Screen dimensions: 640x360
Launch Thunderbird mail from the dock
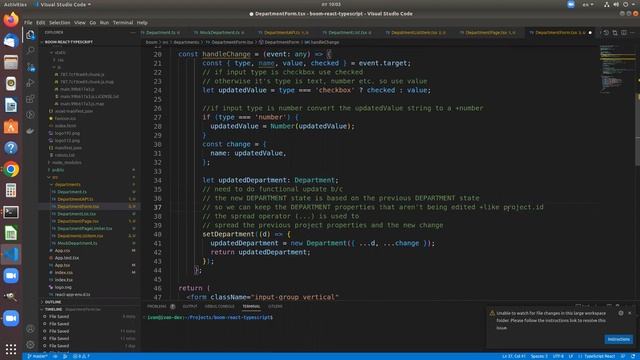coord(11,41)
